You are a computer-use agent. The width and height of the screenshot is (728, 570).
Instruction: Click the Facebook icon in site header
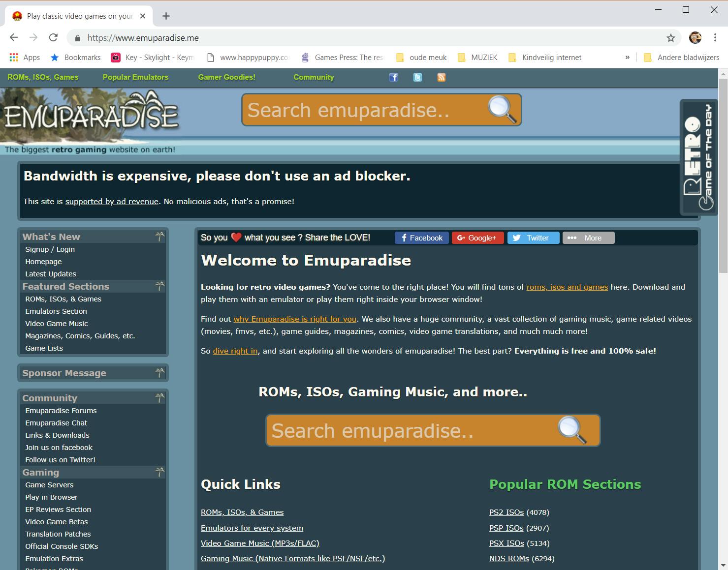point(393,77)
